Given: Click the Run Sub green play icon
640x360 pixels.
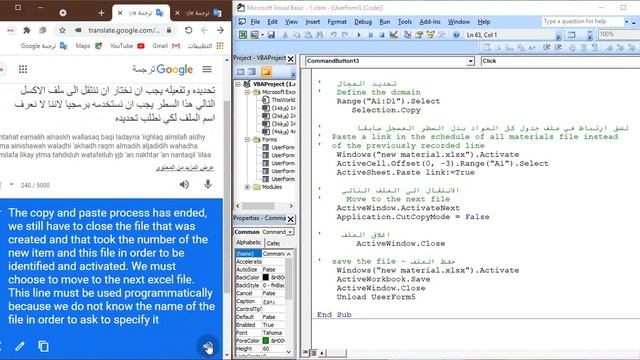Looking at the screenshot, I should (358, 35).
